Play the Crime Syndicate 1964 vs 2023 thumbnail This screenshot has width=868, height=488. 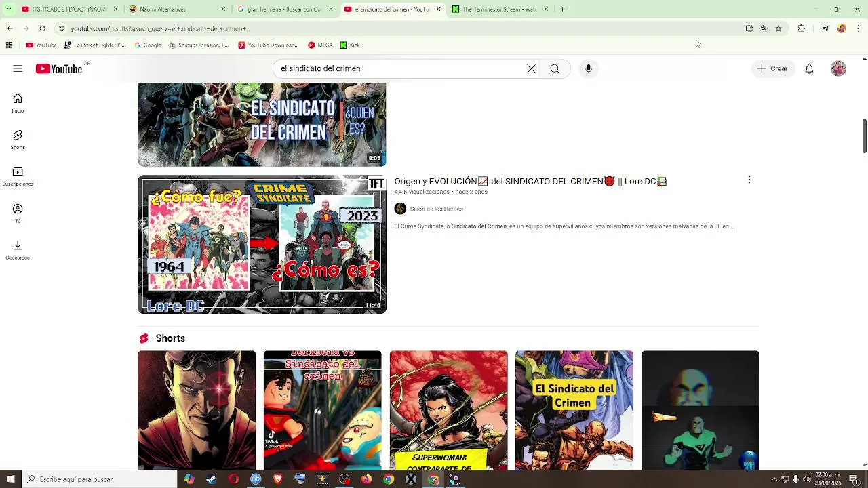tap(262, 245)
